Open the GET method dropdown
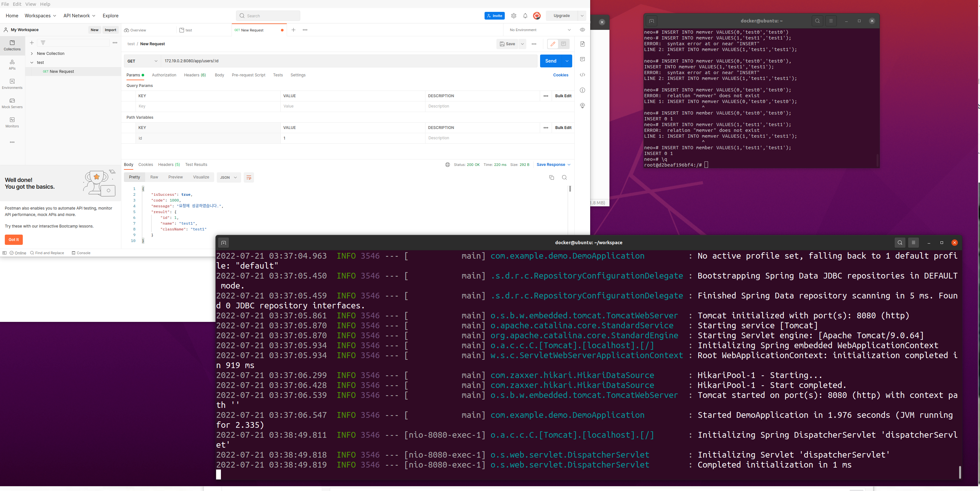The height and width of the screenshot is (491, 980). click(142, 61)
